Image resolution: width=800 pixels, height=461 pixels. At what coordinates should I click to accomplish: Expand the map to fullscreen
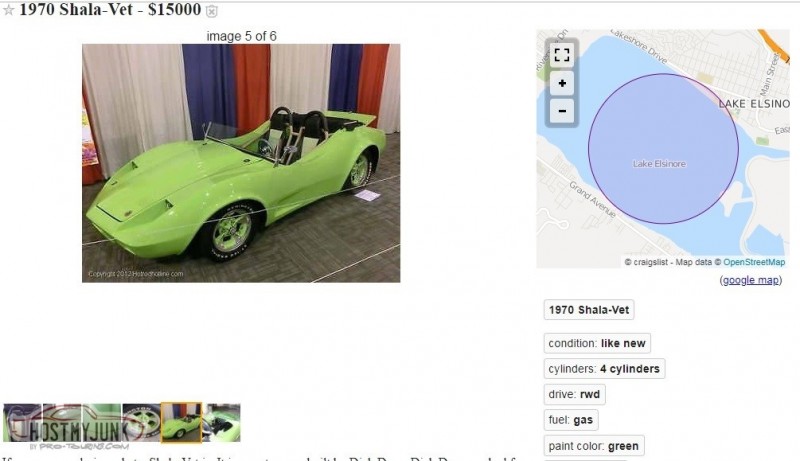pyautogui.click(x=562, y=55)
